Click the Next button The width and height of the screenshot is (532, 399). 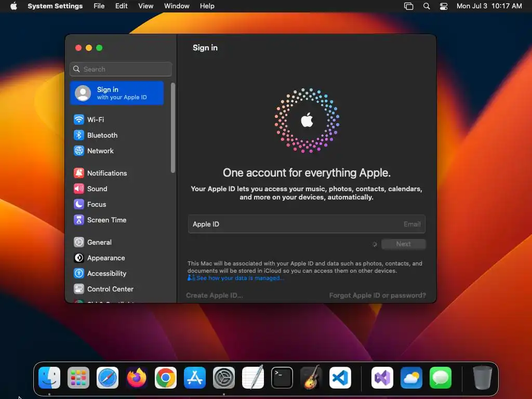point(403,244)
